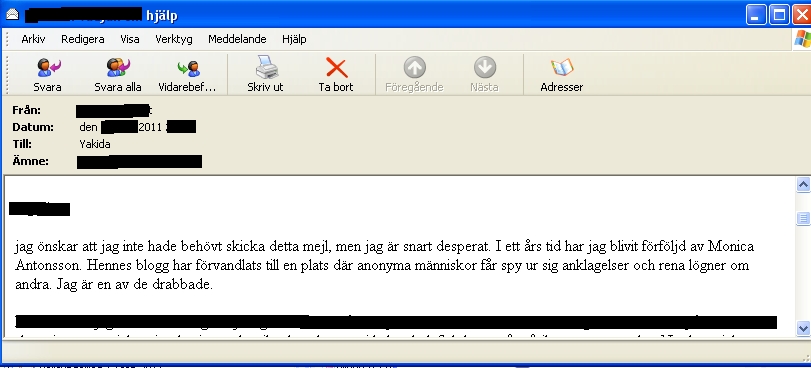The height and width of the screenshot is (368, 811).
Task: Go to previous message via Föregående
Action: point(414,75)
